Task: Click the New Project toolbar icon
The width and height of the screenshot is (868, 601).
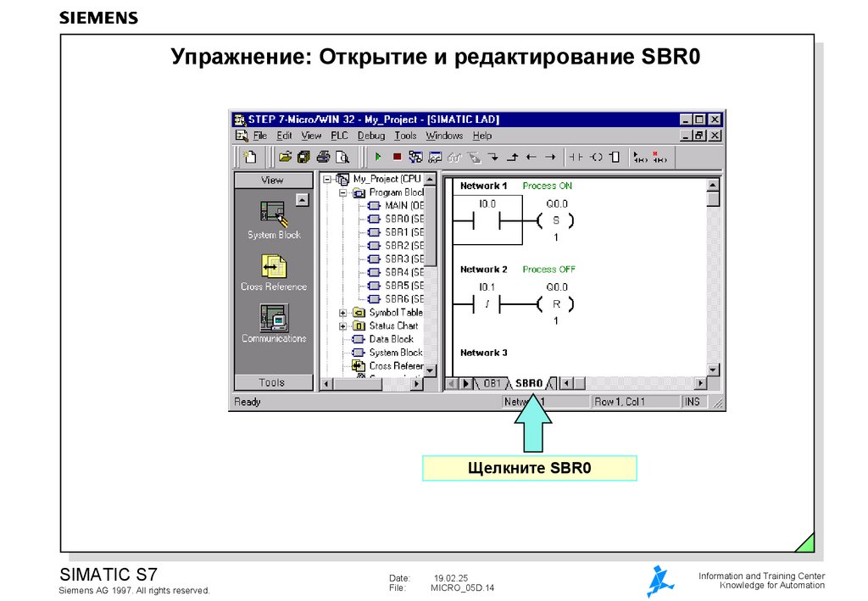Action: 250,157
